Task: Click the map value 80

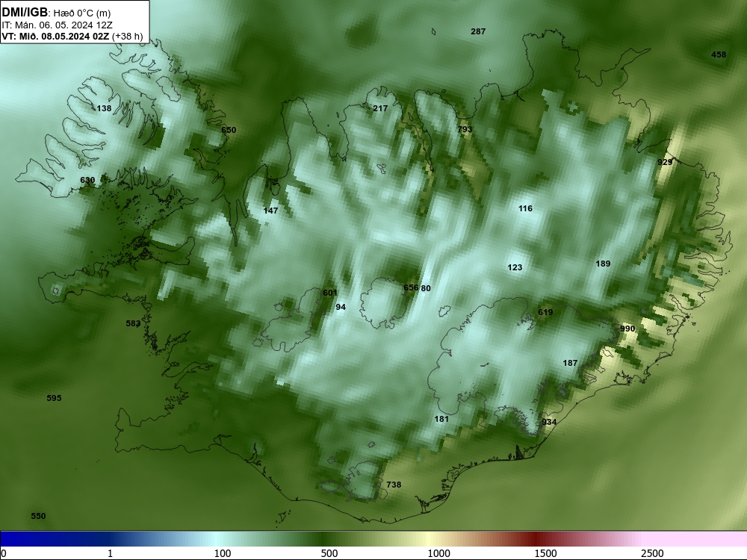Action: point(426,288)
